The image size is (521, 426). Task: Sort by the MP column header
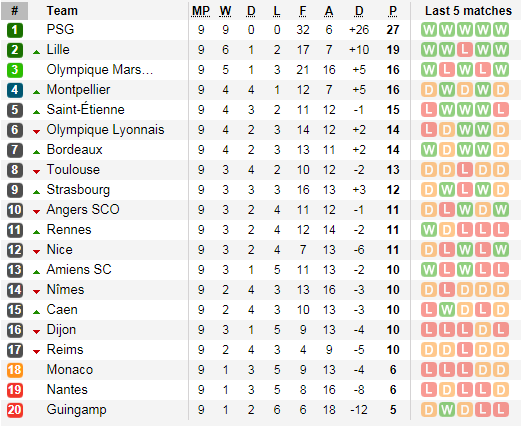(x=201, y=11)
